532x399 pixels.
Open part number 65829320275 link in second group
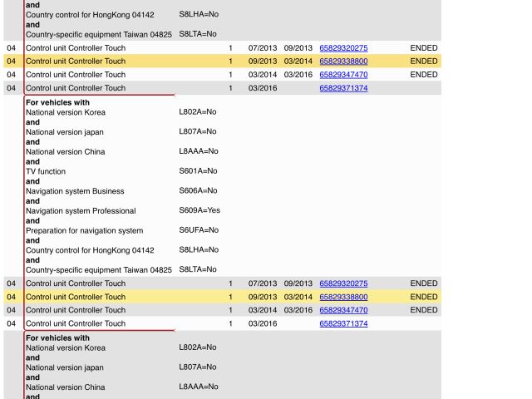(343, 283)
